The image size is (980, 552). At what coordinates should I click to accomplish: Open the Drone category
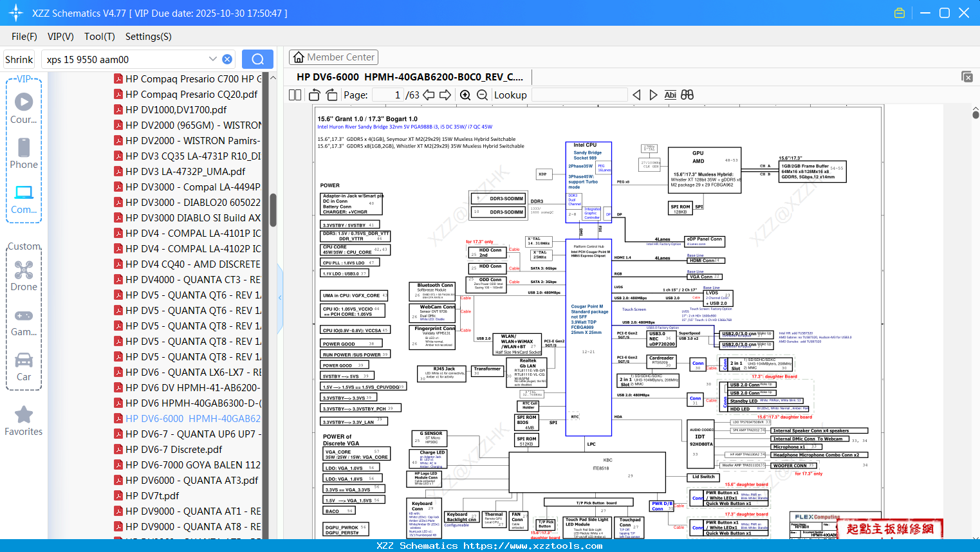click(24, 276)
